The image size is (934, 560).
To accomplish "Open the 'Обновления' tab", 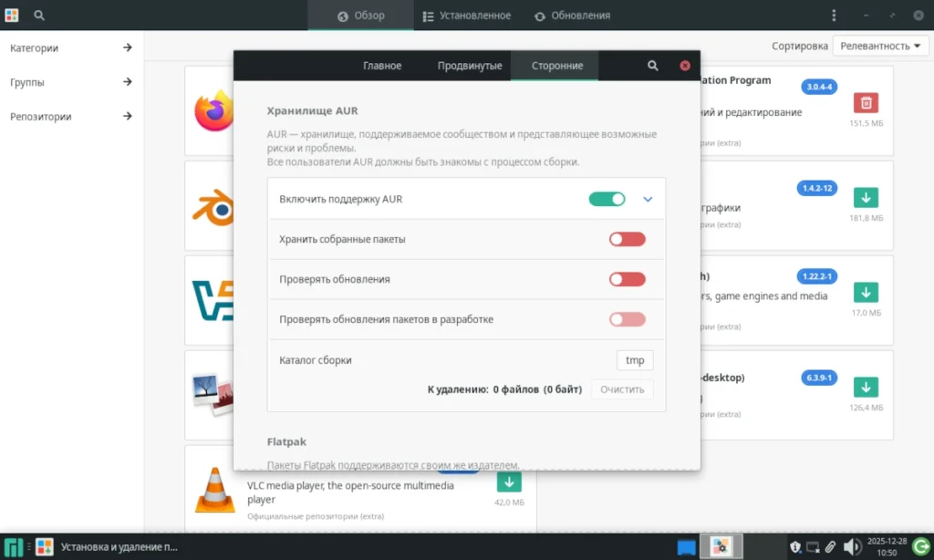I will coord(572,16).
